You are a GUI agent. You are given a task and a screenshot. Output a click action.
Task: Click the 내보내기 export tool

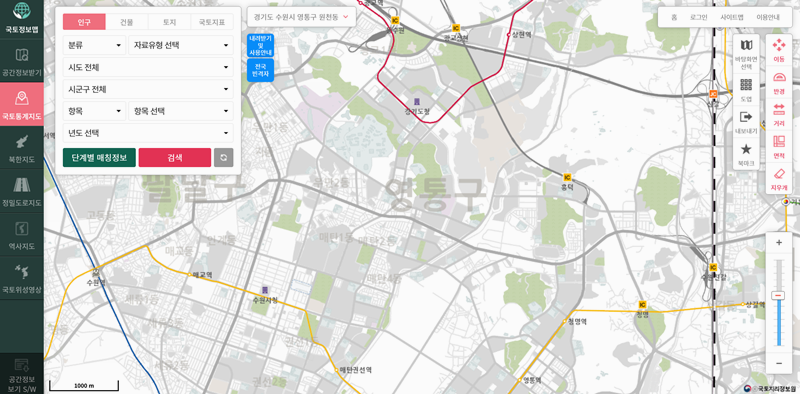pos(746,122)
